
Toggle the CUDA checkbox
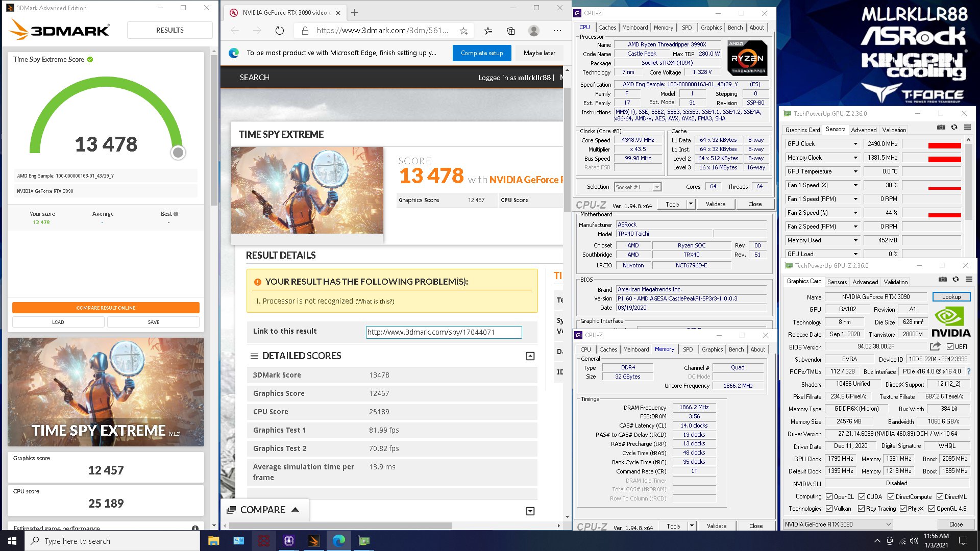click(862, 496)
